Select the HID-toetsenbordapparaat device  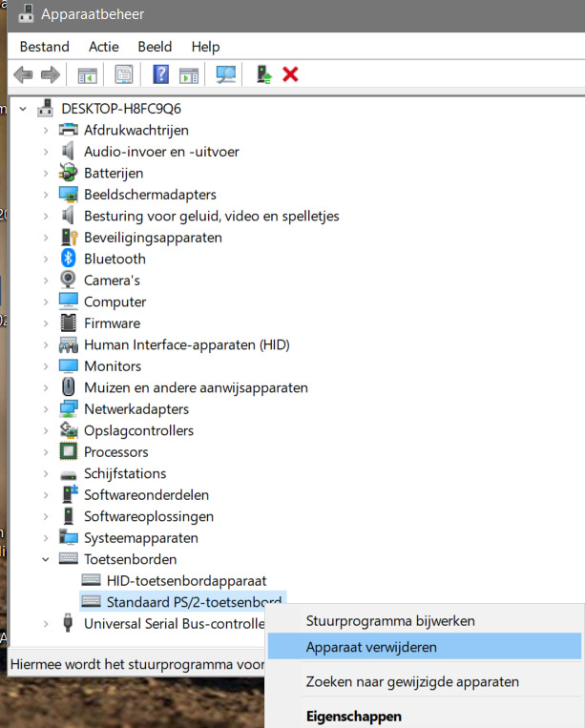[186, 580]
